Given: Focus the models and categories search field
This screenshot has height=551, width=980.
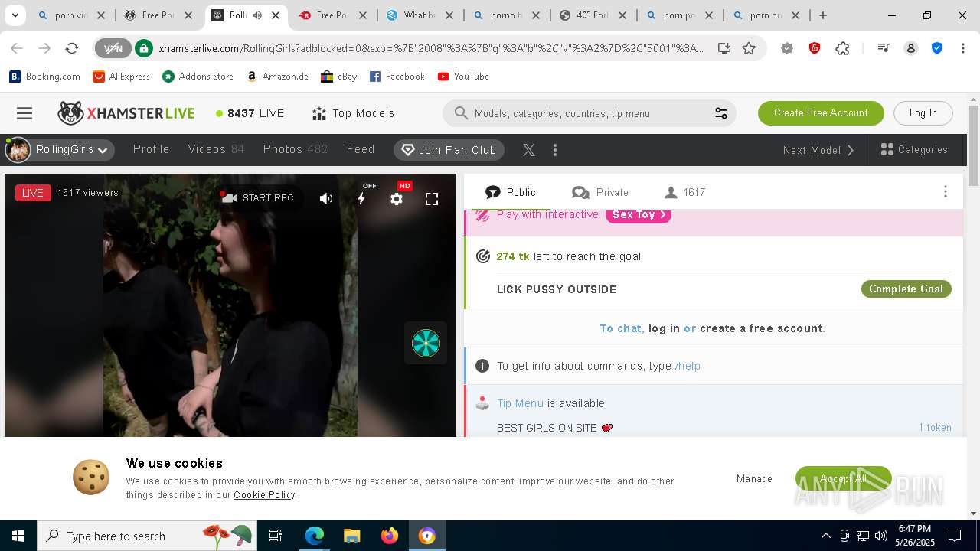Looking at the screenshot, I should click(590, 113).
